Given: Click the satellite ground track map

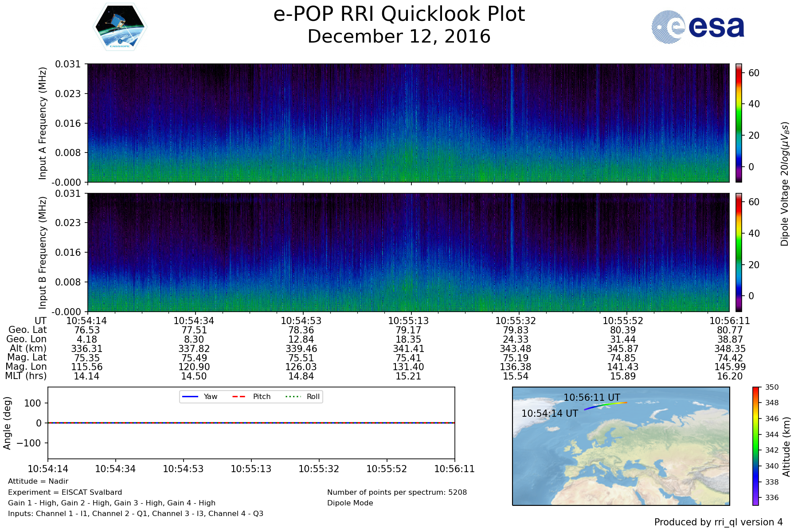Looking at the screenshot, I should click(621, 446).
